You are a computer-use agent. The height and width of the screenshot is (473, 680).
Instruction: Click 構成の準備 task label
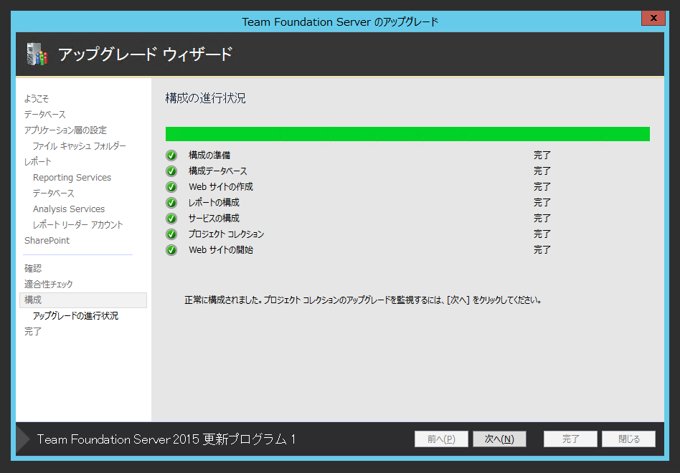click(209, 155)
